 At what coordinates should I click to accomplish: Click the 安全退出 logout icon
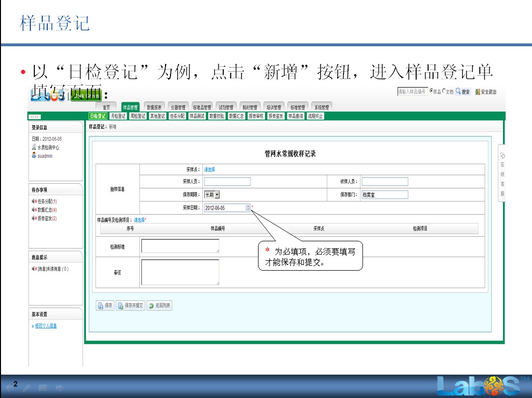point(477,92)
